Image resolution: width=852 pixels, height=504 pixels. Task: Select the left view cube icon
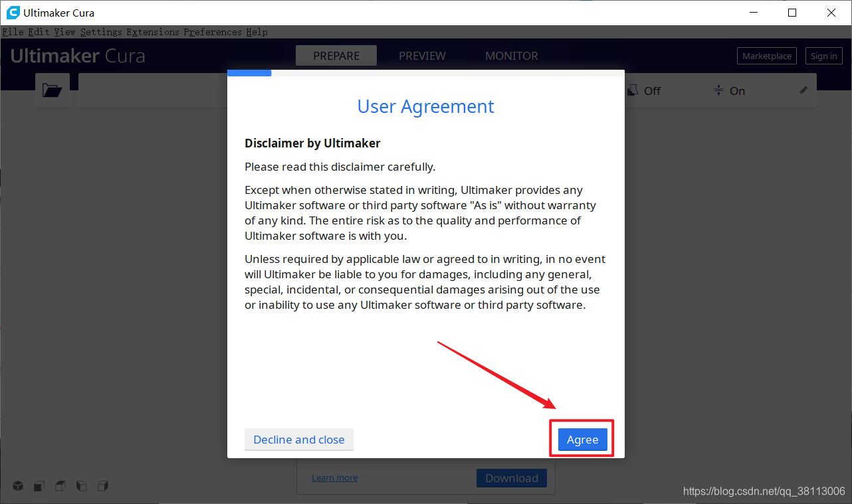pos(82,486)
